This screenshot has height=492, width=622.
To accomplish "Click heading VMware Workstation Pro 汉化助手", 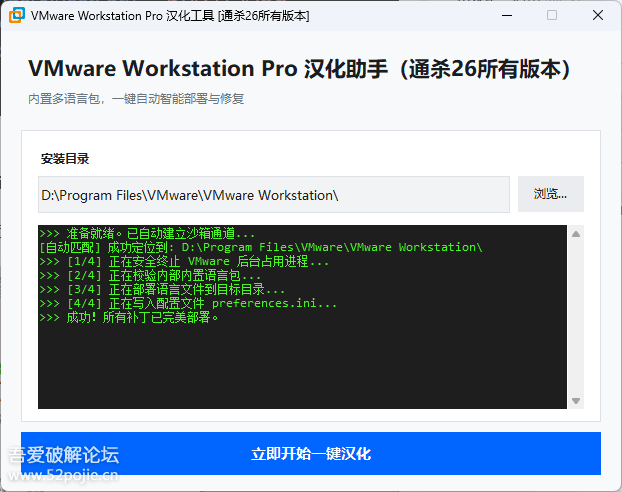I will point(299,69).
